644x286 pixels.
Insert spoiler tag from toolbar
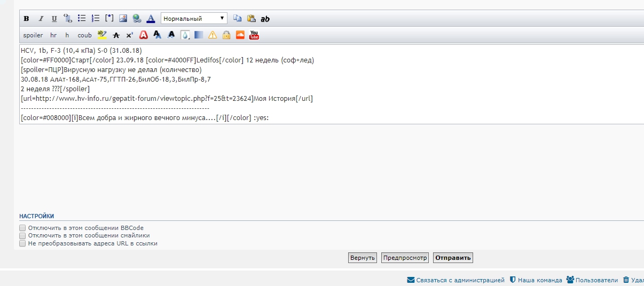pos(33,35)
